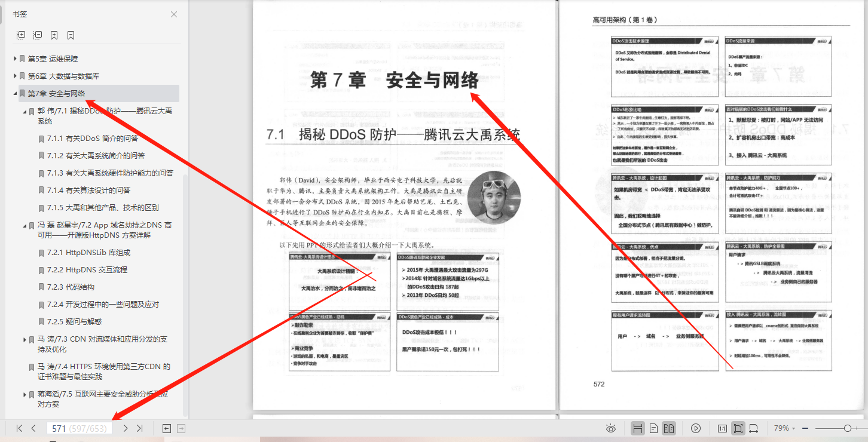Open bookmark 第6章 大数据与数据库
This screenshot has height=442, width=868.
click(x=63, y=76)
